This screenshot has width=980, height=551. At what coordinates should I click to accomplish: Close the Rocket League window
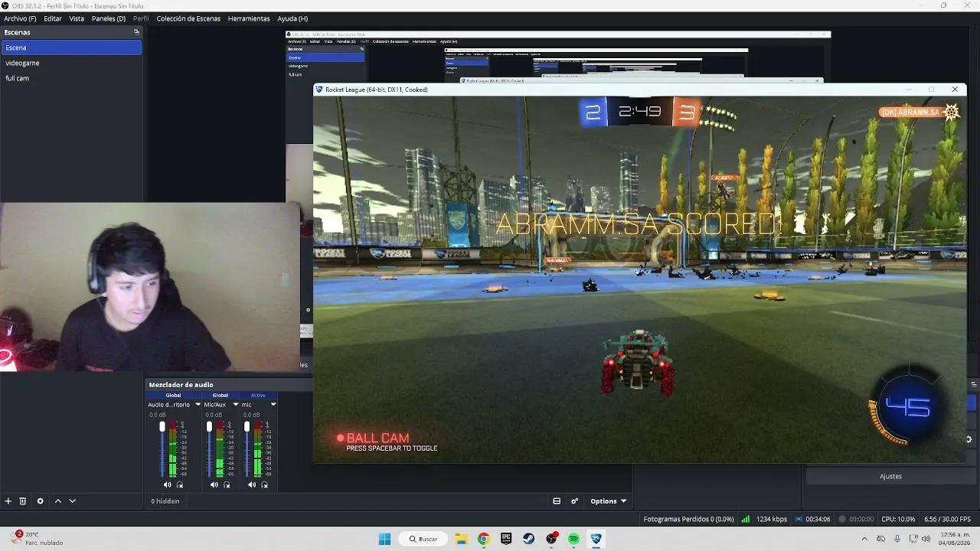coord(955,90)
